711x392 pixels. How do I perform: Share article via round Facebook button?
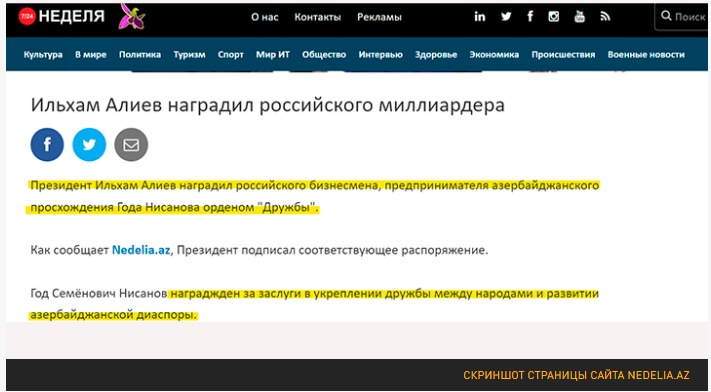47,145
